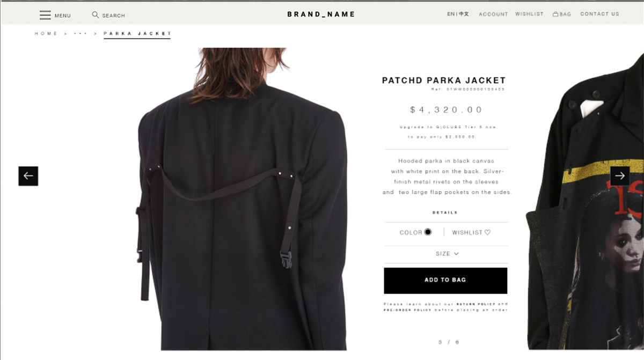Go to next image arrow

[x=620, y=176]
